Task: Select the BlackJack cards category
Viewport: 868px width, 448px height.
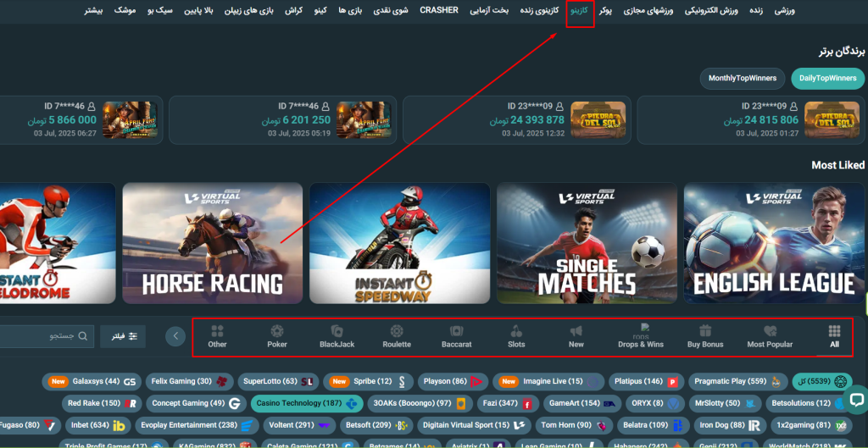Action: 337,337
